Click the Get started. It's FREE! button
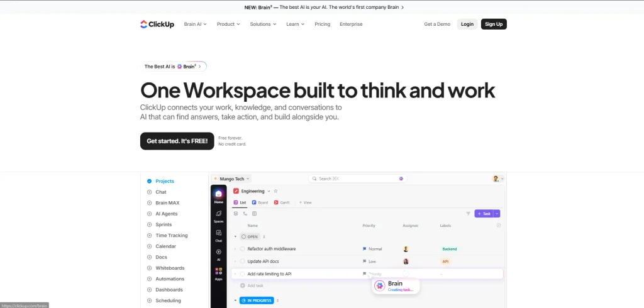 click(177, 141)
